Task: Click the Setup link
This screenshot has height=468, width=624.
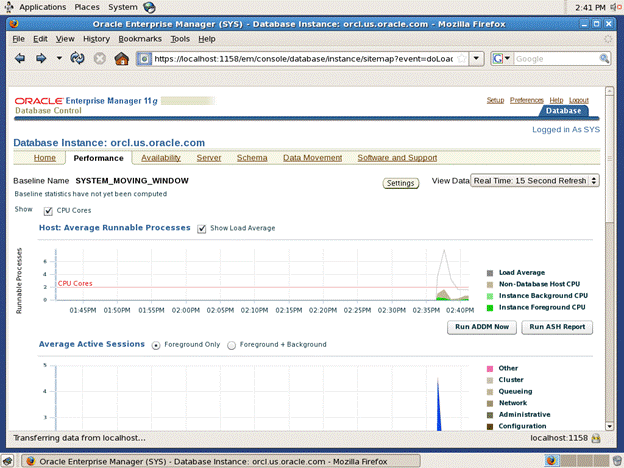Action: [x=495, y=100]
